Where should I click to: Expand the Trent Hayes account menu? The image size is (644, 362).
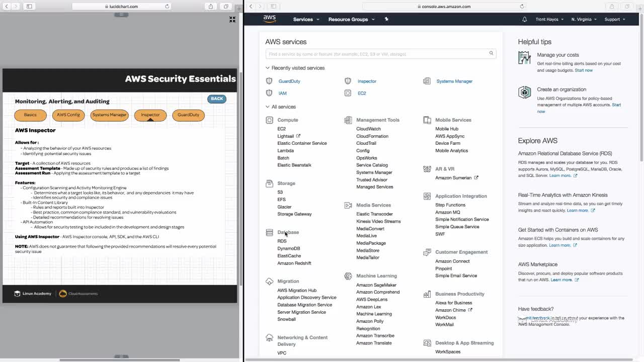coord(549,19)
